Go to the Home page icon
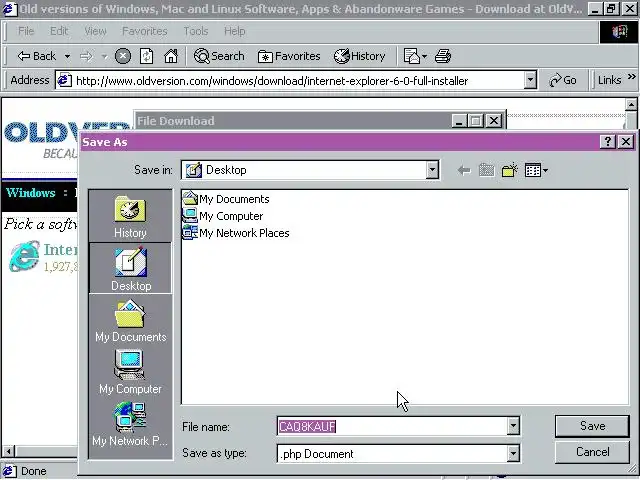 pos(171,56)
